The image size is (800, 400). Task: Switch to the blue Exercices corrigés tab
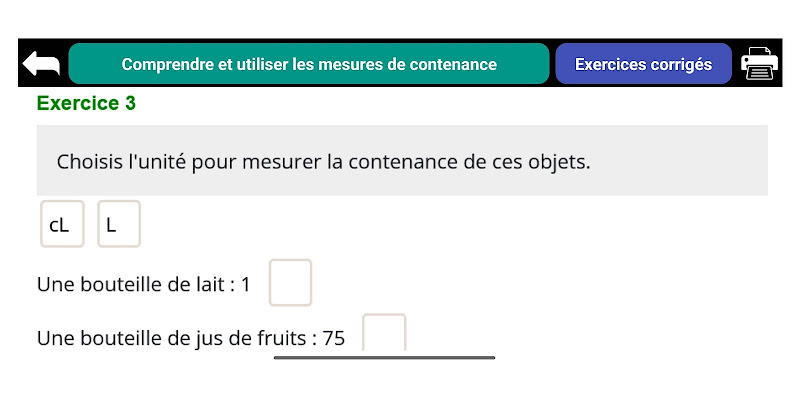tap(643, 64)
